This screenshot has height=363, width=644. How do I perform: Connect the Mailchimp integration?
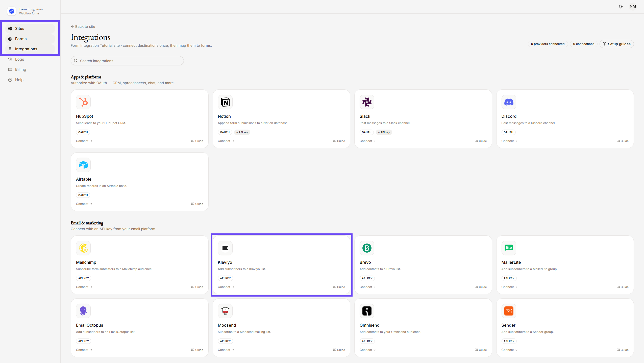tap(84, 287)
